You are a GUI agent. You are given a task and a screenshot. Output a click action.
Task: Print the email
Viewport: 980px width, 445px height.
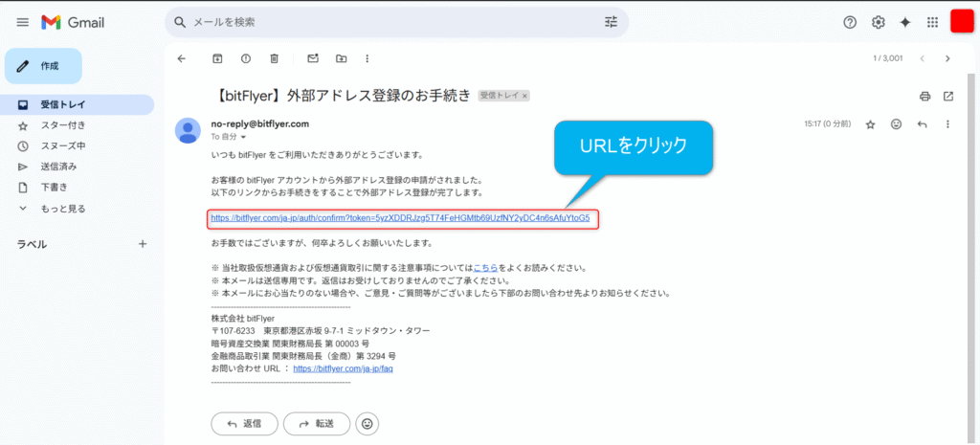coord(925,97)
